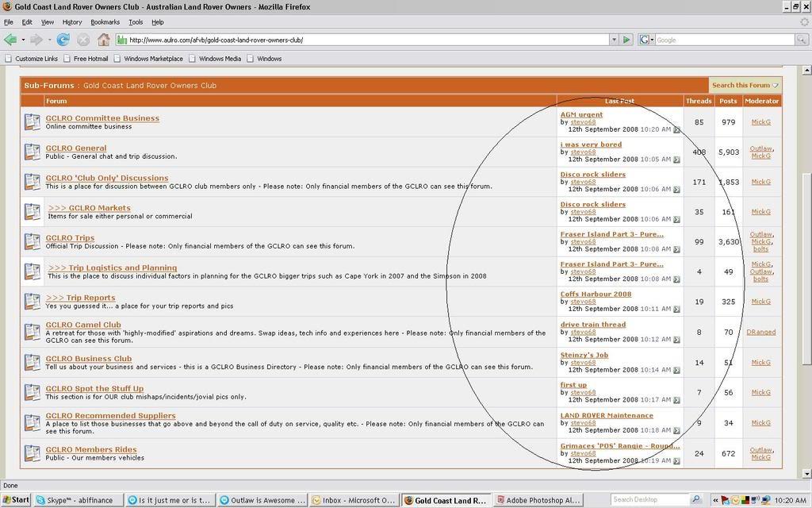Click the search magnifier in Google box
This screenshot has height=508, width=812.
800,39
